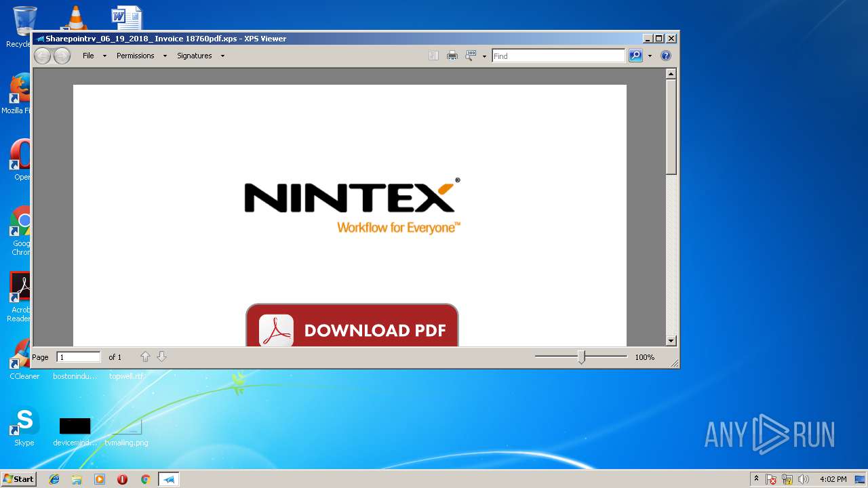Image resolution: width=868 pixels, height=488 pixels.
Task: Click the zoom slider handle
Action: pos(581,357)
